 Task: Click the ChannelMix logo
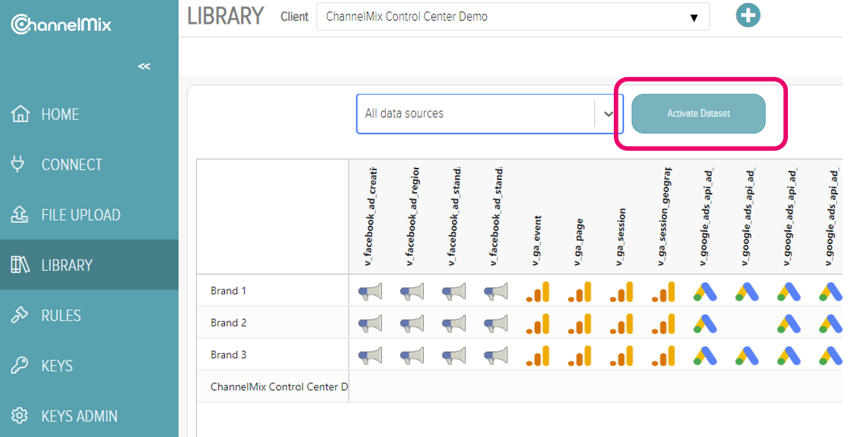(62, 24)
